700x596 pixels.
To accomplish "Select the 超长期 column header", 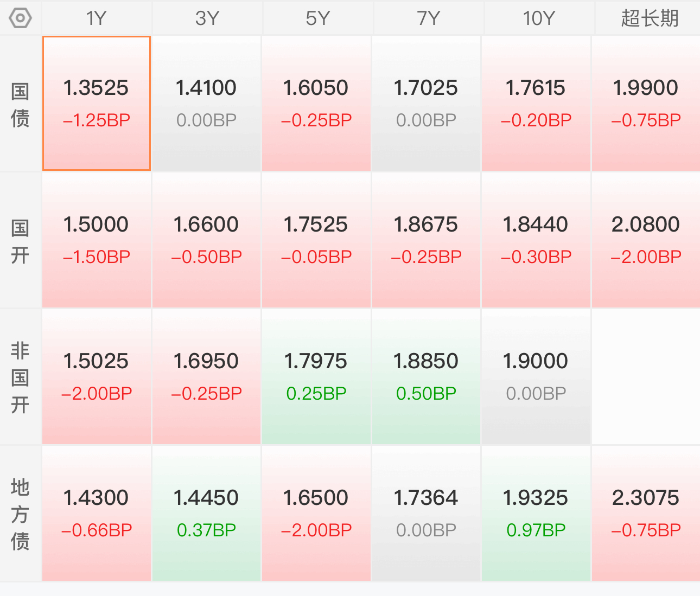I will 649,18.
